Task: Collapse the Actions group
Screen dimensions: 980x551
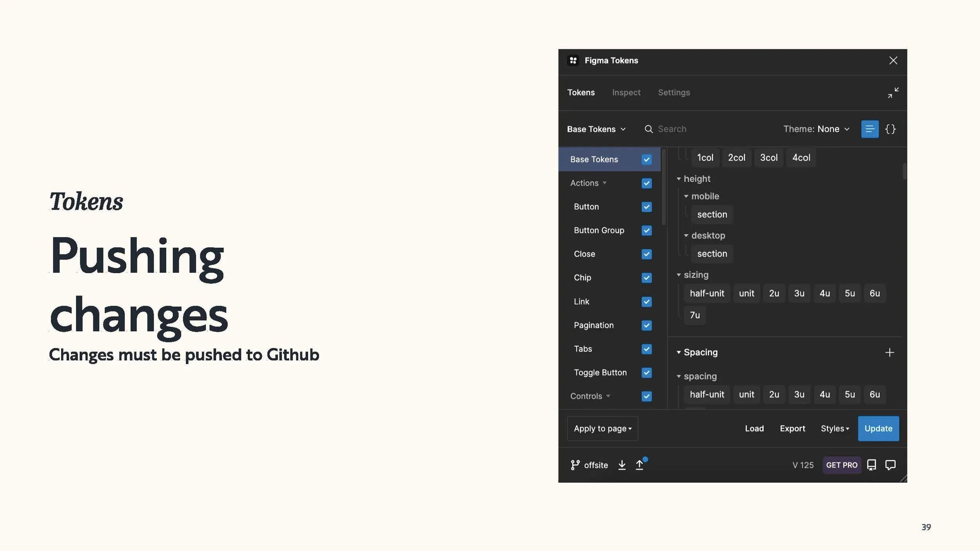Action: tap(604, 183)
